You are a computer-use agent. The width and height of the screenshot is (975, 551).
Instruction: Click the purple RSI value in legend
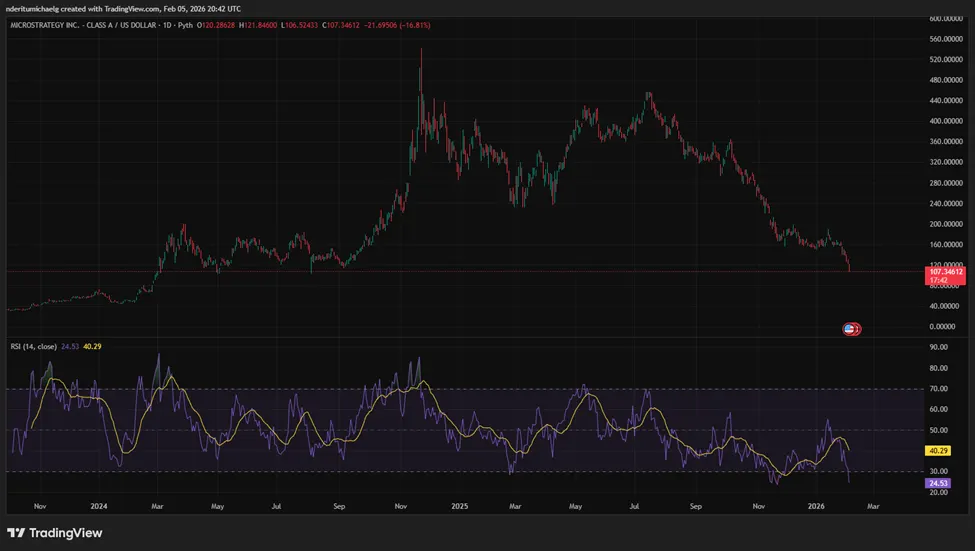click(69, 346)
